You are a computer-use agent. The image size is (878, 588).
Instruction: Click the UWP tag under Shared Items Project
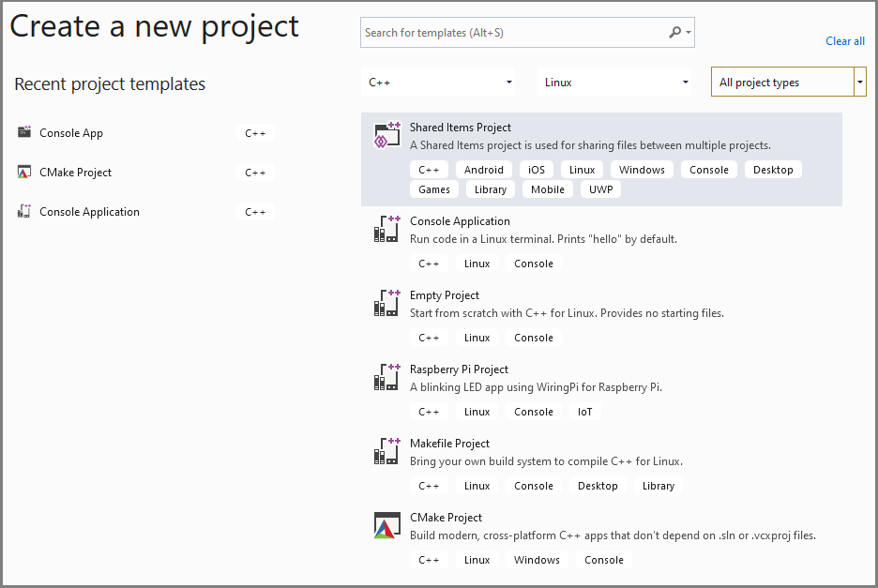tap(600, 188)
